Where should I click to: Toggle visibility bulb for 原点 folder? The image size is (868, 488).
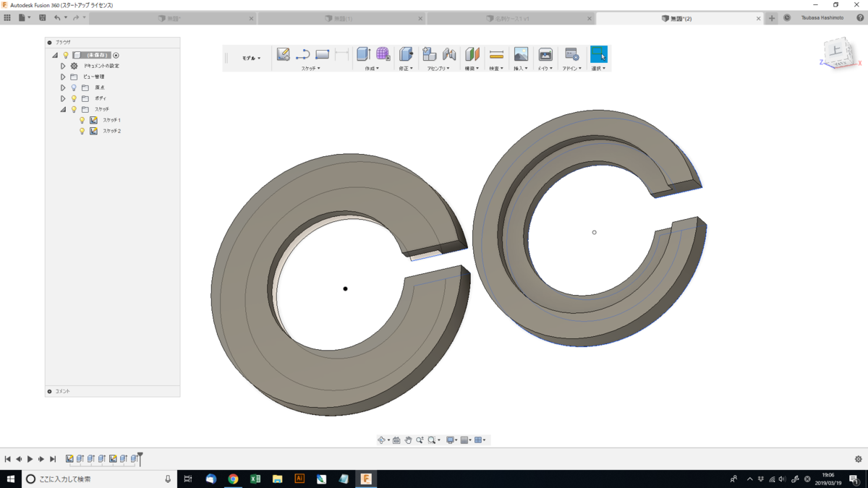(x=74, y=87)
